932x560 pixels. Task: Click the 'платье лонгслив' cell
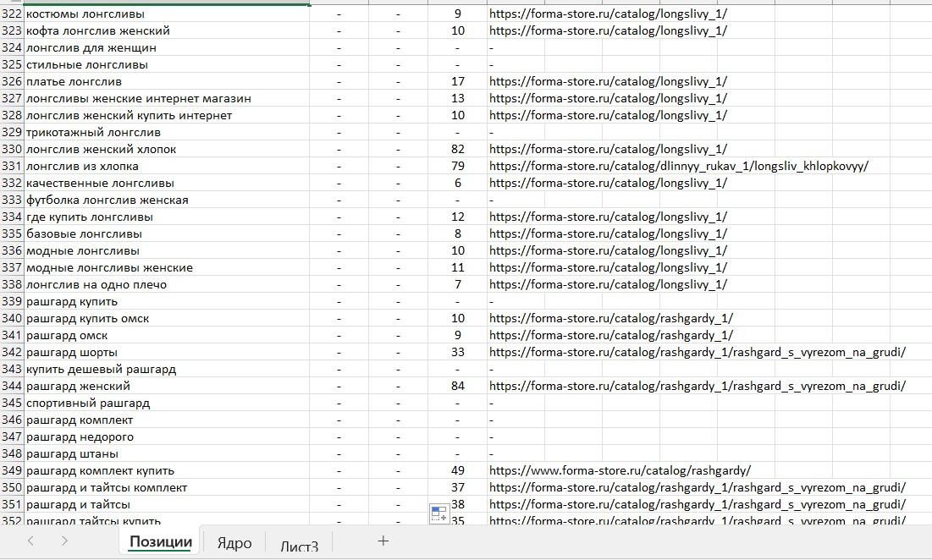click(x=167, y=81)
